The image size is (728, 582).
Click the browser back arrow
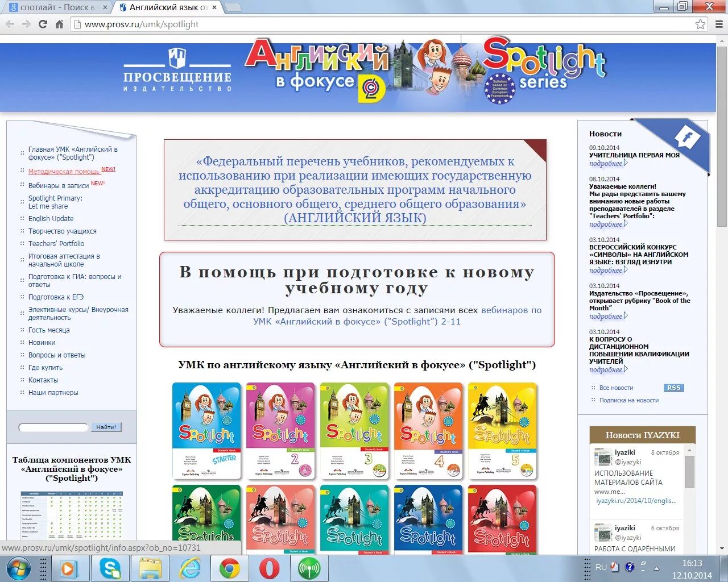coord(10,24)
